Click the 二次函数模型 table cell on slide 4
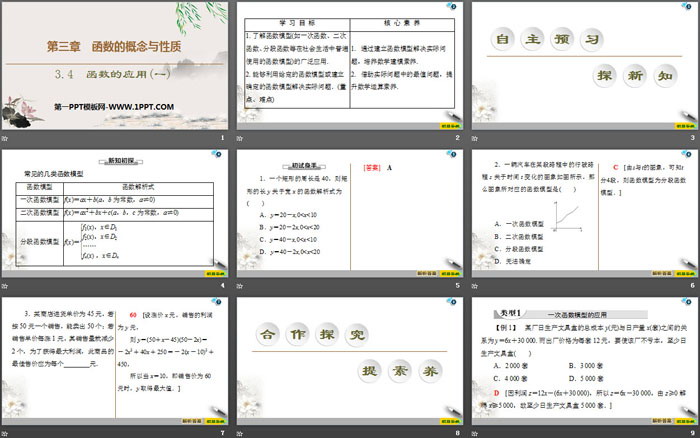This screenshot has width=700, height=438. pyautogui.click(x=40, y=213)
